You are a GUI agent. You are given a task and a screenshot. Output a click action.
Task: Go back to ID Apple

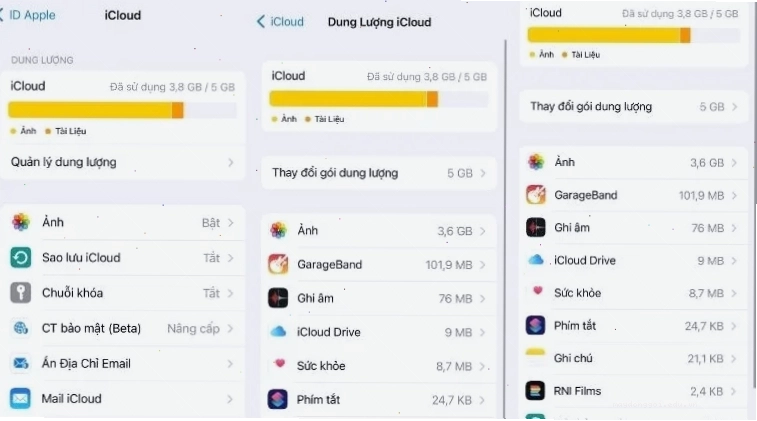(28, 15)
